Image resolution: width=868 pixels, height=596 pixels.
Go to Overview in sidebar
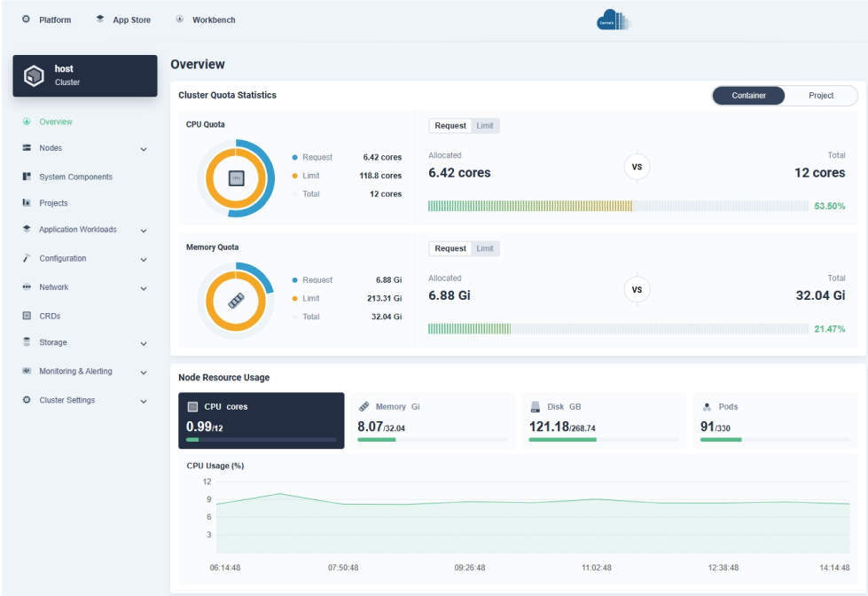point(55,122)
